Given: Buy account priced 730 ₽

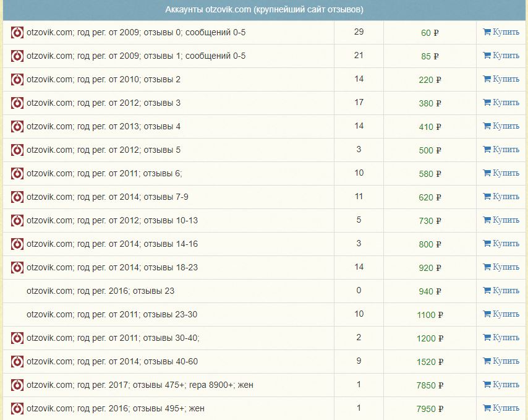Looking at the screenshot, I should click(x=501, y=220).
